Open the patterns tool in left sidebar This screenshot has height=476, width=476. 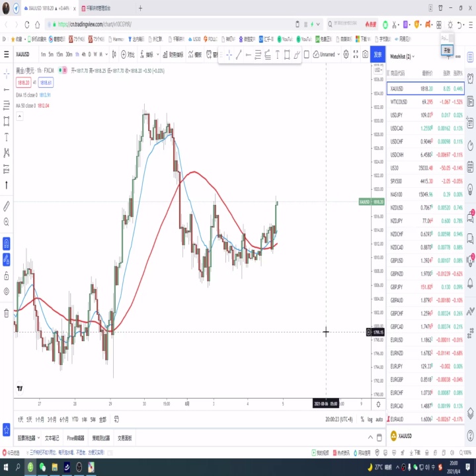coord(6,153)
